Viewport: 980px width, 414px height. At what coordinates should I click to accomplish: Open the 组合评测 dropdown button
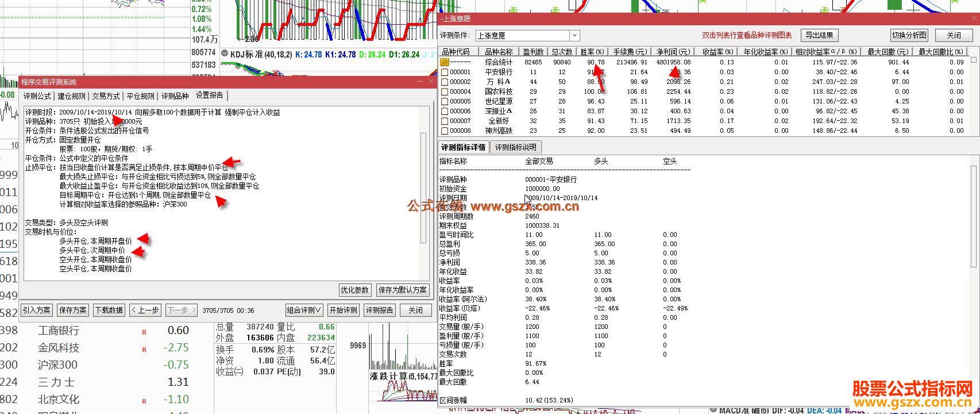[x=304, y=310]
